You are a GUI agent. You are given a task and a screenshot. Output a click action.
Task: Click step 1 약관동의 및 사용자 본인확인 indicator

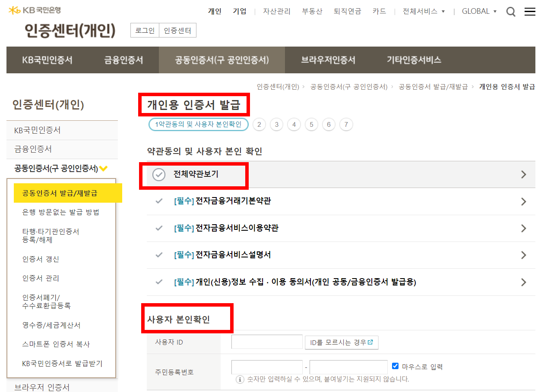(199, 125)
